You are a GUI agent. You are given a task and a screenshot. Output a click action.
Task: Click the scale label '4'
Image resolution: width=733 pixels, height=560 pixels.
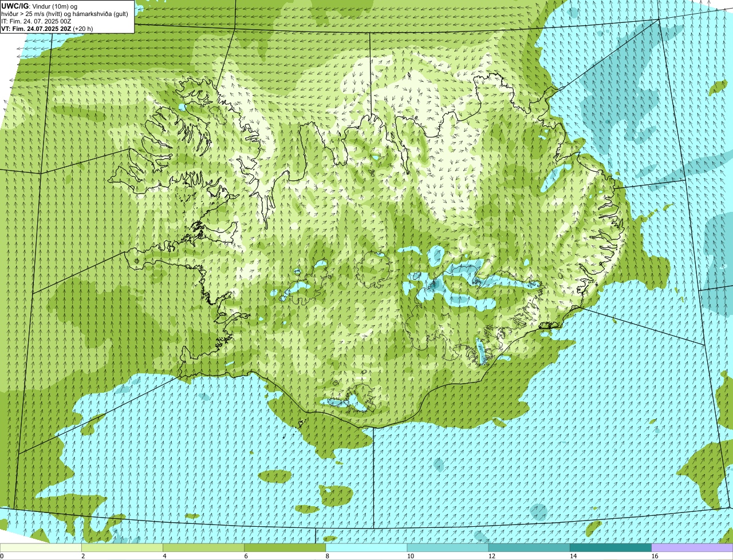point(164,556)
